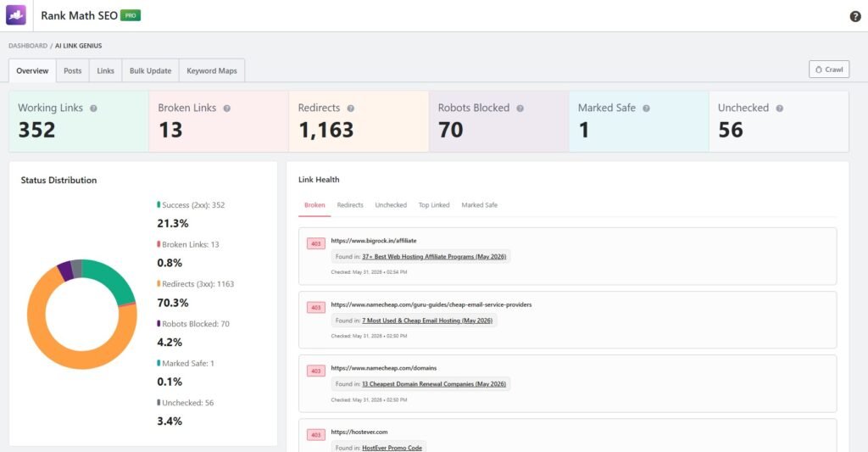Screen dimensions: 868x452
Task: Open the Posts tab
Action: pos(73,71)
